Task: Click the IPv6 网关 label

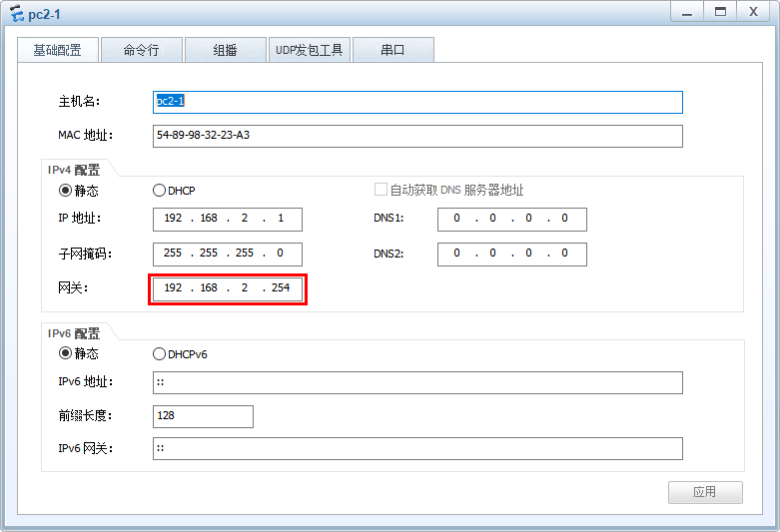Action: [x=86, y=448]
